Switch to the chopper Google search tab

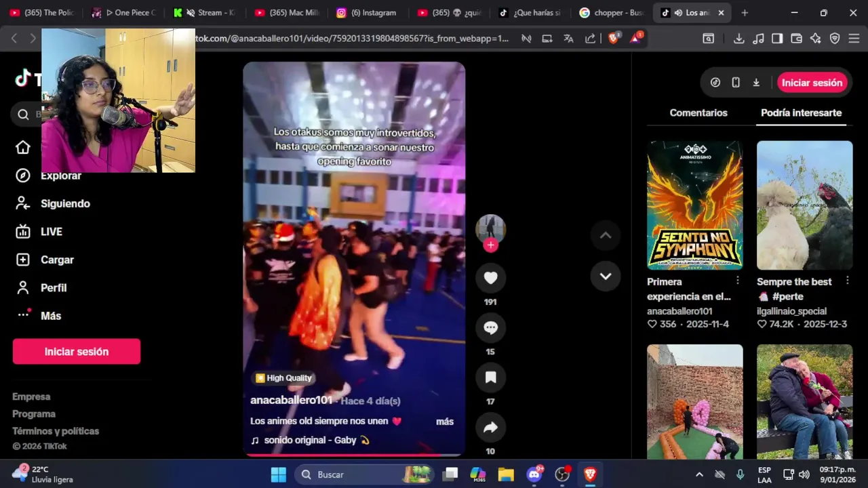pos(612,13)
